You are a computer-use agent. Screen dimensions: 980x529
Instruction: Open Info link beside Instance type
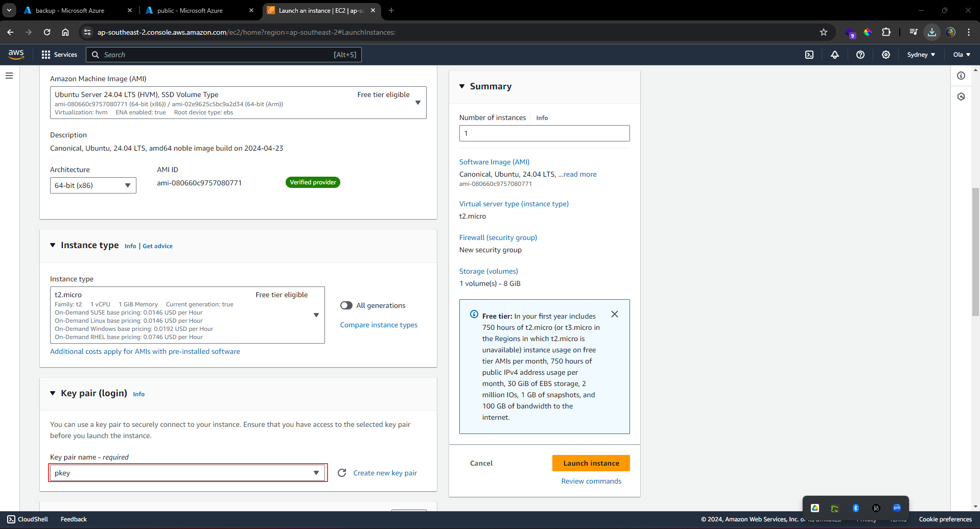130,246
